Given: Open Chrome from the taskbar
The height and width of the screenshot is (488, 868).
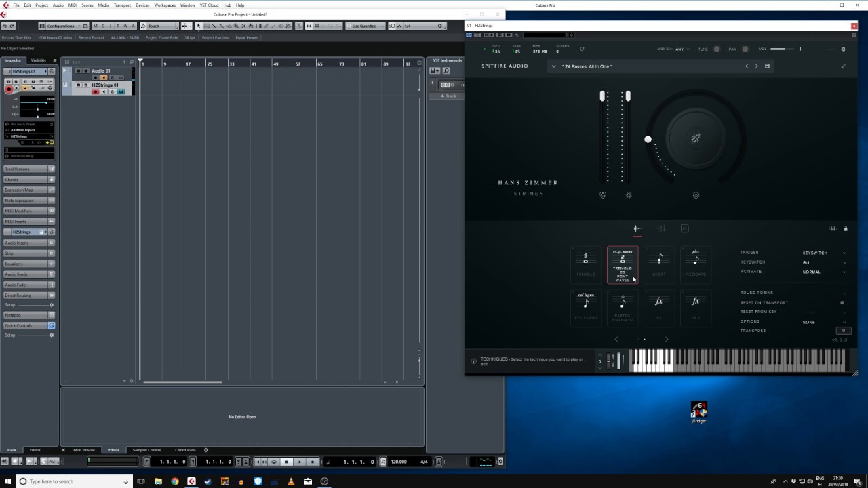Looking at the screenshot, I should (x=175, y=481).
